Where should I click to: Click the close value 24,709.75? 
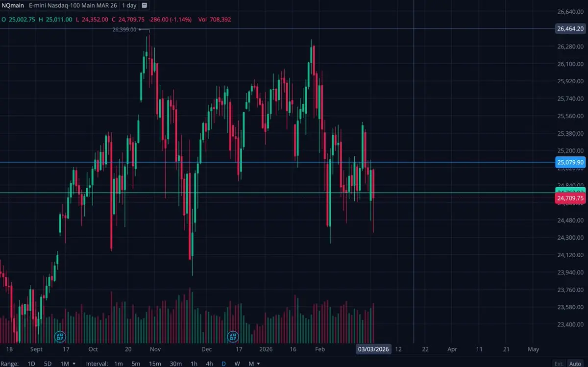coord(131,20)
